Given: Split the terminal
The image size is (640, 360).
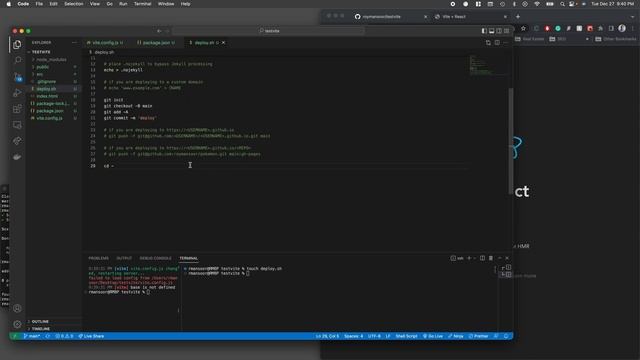Looking at the screenshot, I should tap(482, 258).
